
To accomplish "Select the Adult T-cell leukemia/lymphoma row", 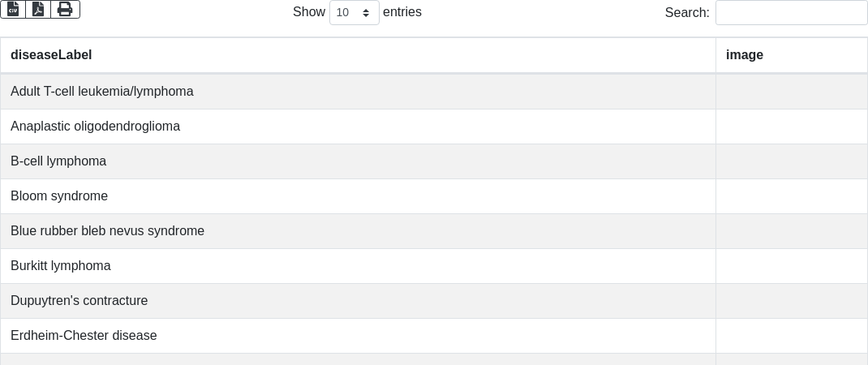I will point(102,92).
